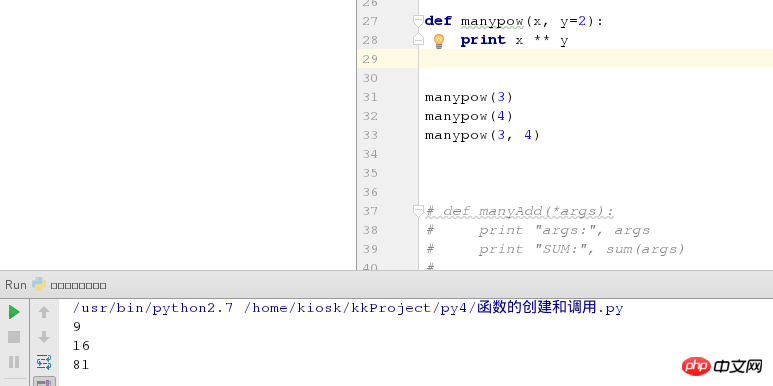Click the Pause Output icon

(x=14, y=362)
